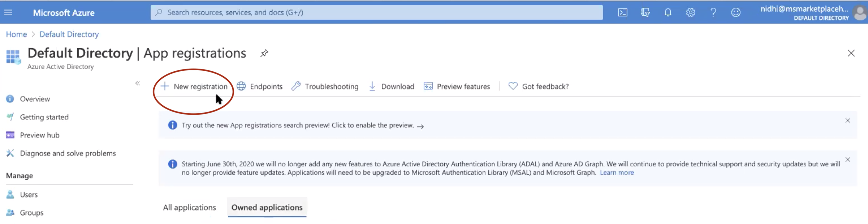Collapse the left sidebar menu
The image size is (868, 224).
pos(137,83)
